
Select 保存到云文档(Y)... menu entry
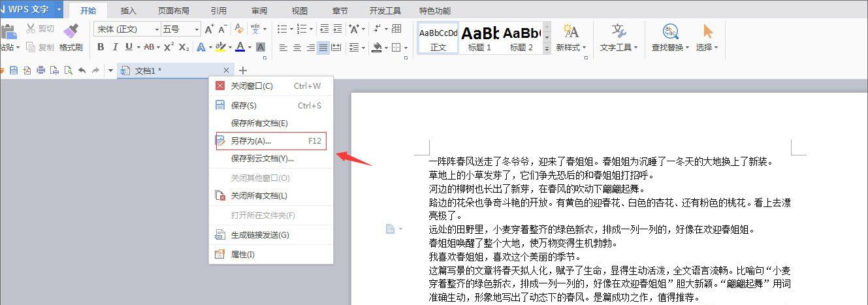(270, 158)
